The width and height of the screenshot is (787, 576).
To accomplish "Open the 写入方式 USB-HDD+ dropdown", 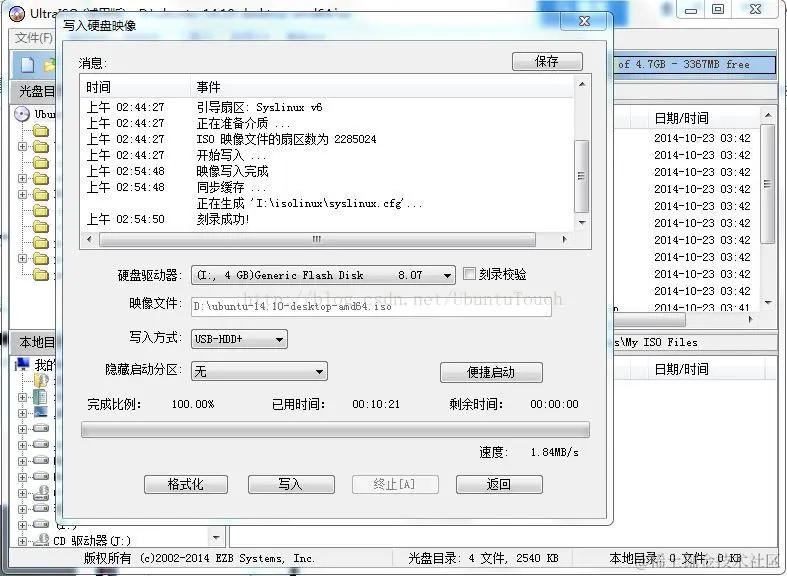I will coord(239,339).
